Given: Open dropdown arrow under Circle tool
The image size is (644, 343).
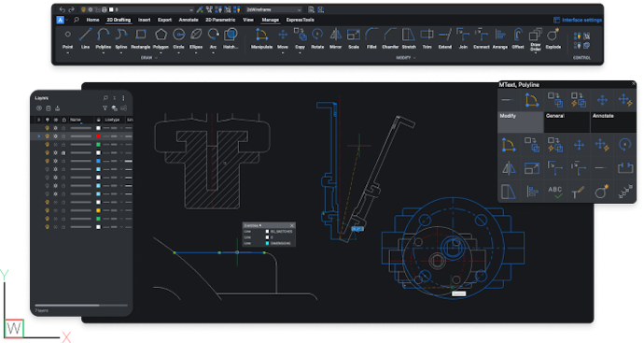Looking at the screenshot, I should (x=178, y=52).
